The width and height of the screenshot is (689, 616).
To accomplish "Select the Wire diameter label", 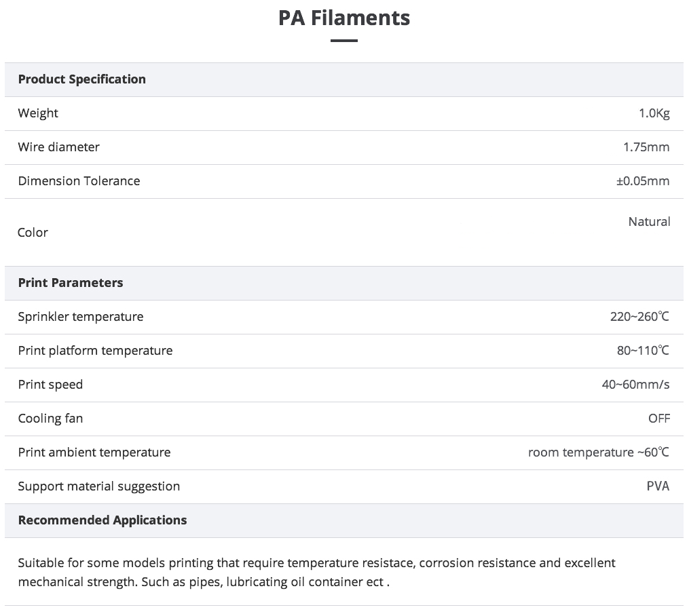I will (x=58, y=147).
